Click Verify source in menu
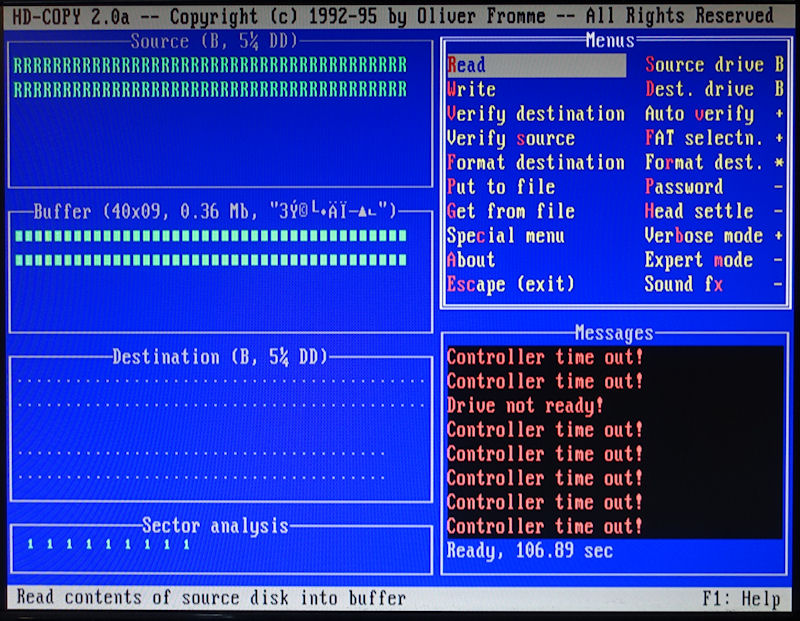Image resolution: width=800 pixels, height=621 pixels. 510,139
